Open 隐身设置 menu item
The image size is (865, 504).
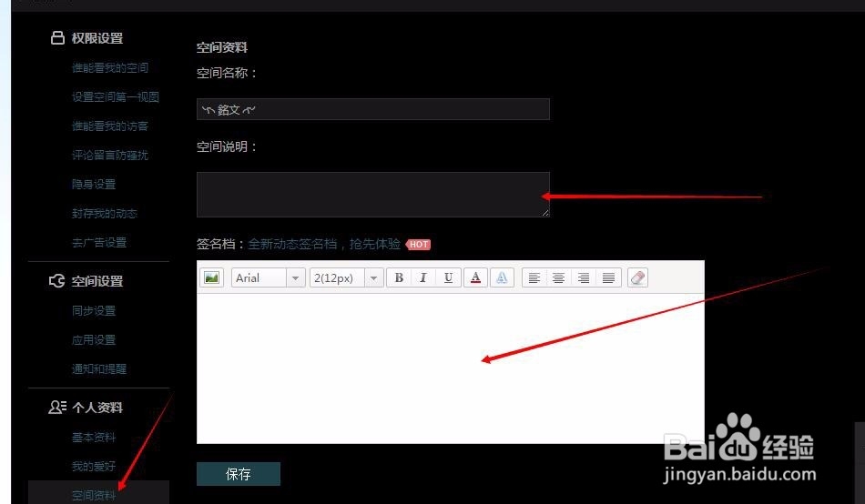[x=94, y=184]
